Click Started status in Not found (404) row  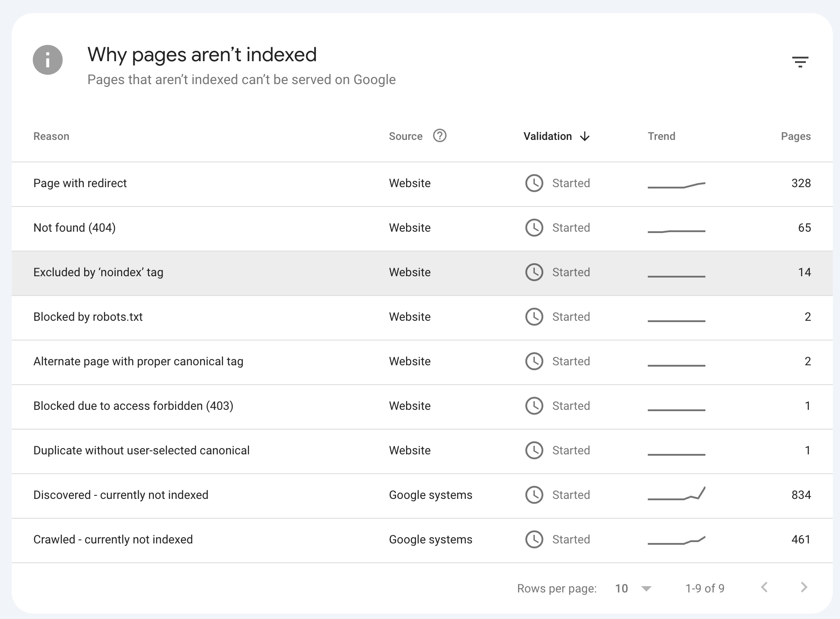[571, 228]
